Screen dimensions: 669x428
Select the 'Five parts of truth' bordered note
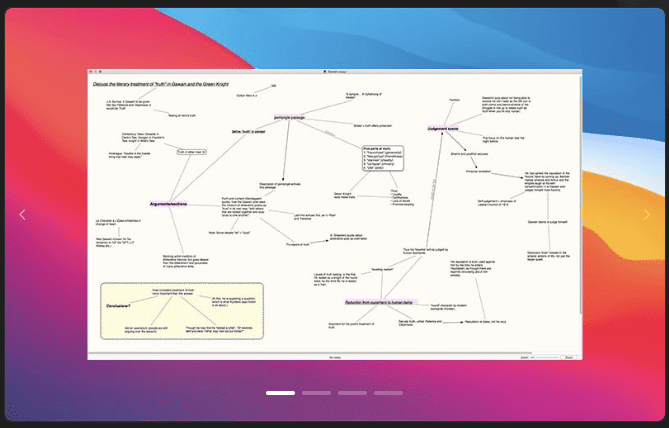coord(383,158)
